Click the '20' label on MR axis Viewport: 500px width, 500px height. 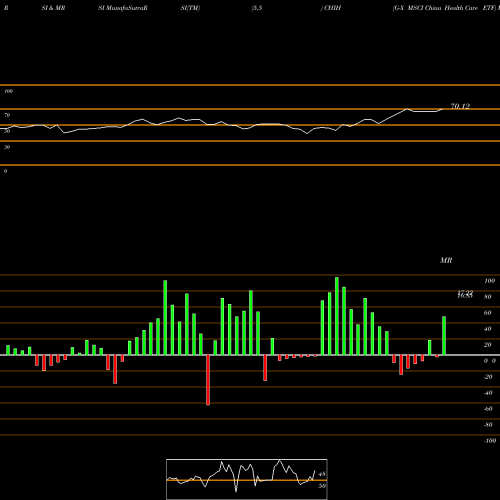[488, 345]
